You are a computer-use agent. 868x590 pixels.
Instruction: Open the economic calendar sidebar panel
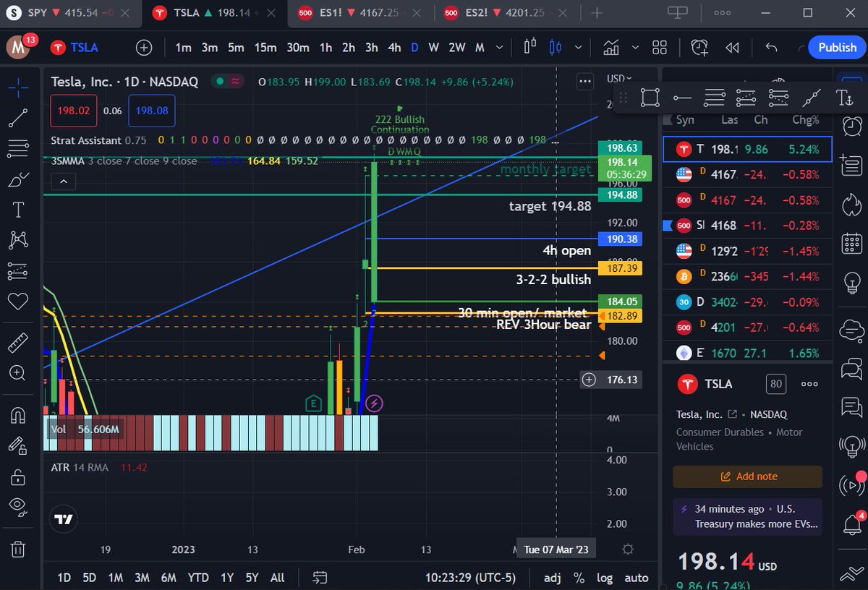pyautogui.click(x=851, y=243)
